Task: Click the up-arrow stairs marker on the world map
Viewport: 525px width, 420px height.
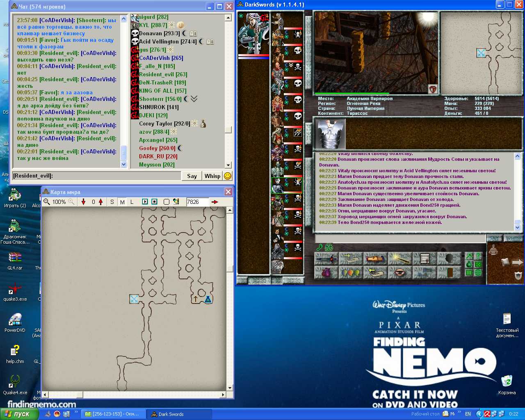Action: point(196,299)
